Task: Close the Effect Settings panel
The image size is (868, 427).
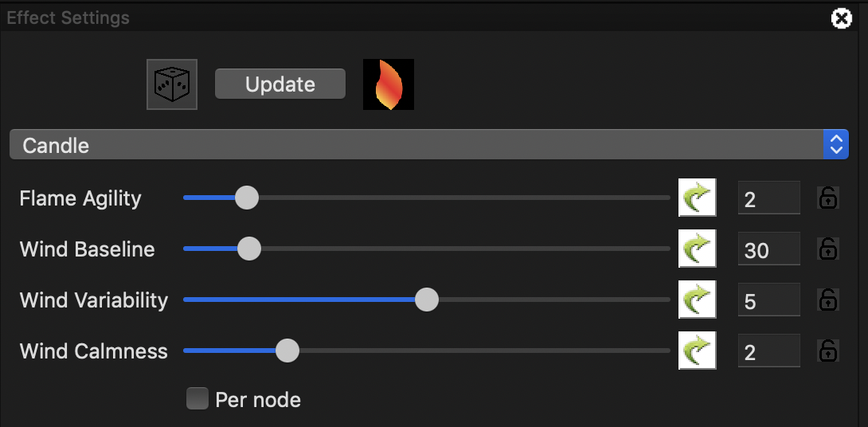Action: coord(841,18)
